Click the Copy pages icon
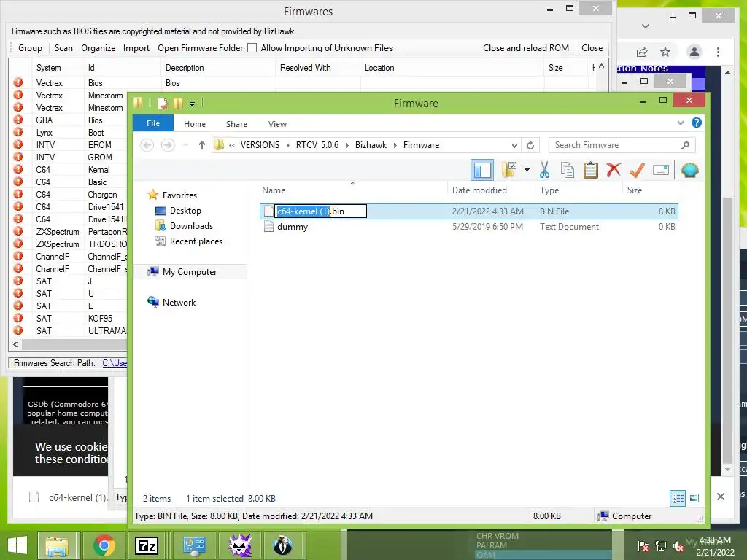Viewport: 747px width, 560px height. coord(568,170)
